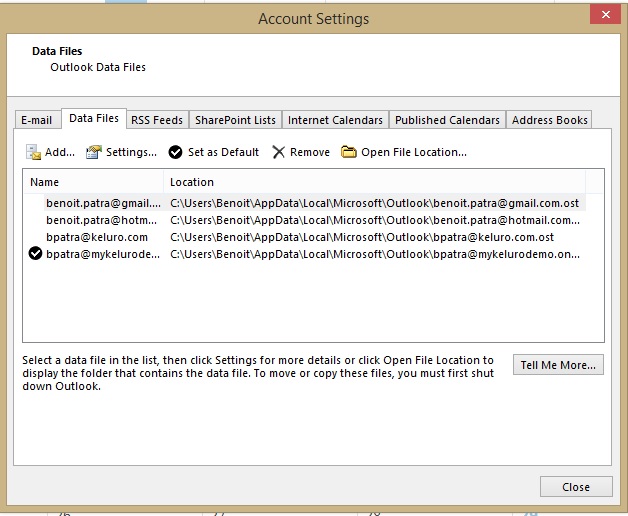The height and width of the screenshot is (516, 628).
Task: Click the default checkmark beside bpatra@mykelurodemo
Action: [x=36, y=254]
